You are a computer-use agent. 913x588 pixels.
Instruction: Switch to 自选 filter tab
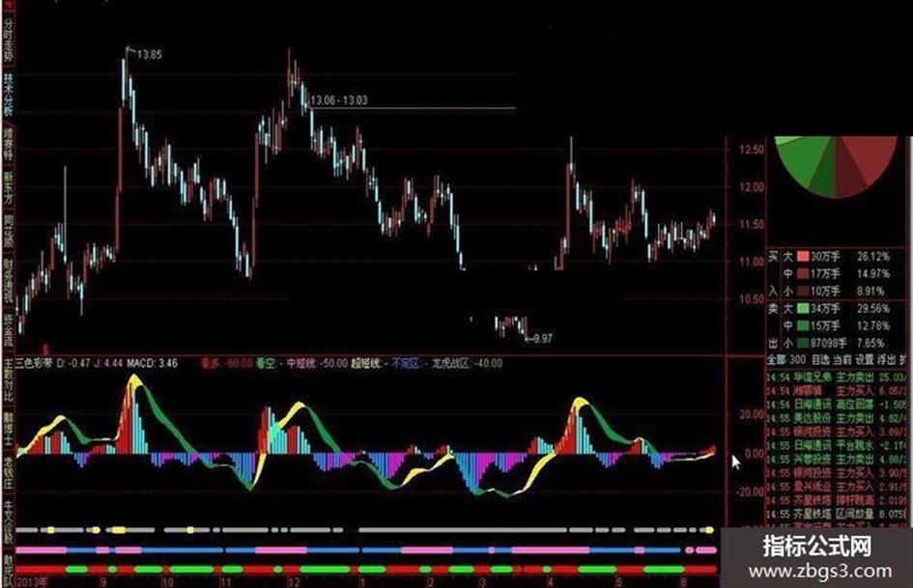tap(820, 360)
